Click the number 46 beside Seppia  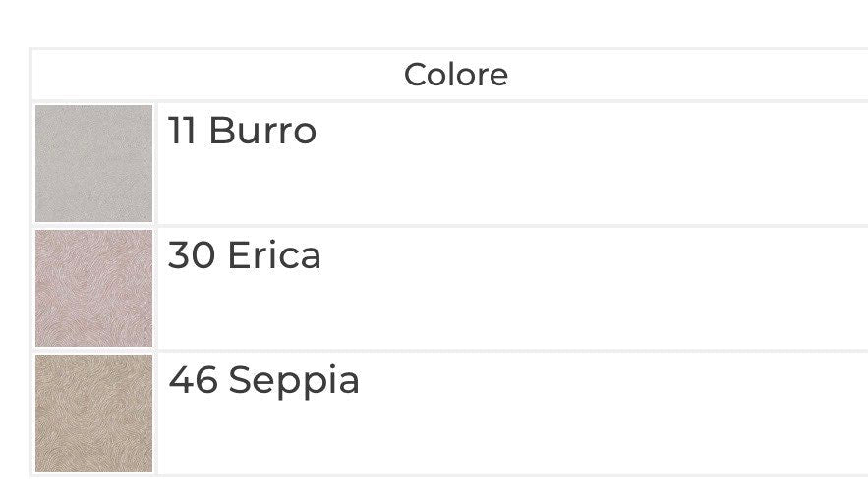[x=193, y=380]
